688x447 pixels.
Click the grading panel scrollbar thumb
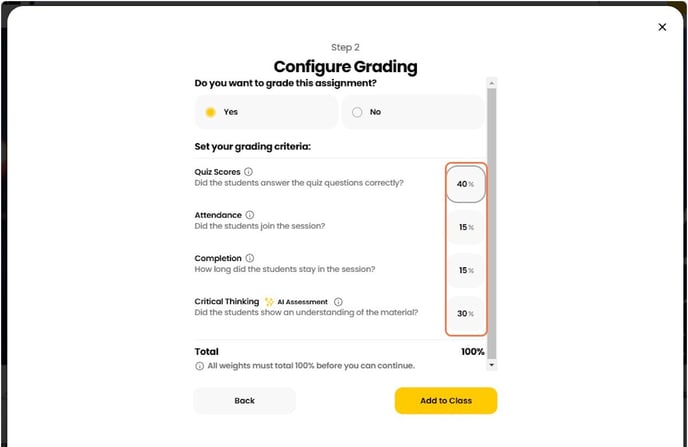point(491,220)
